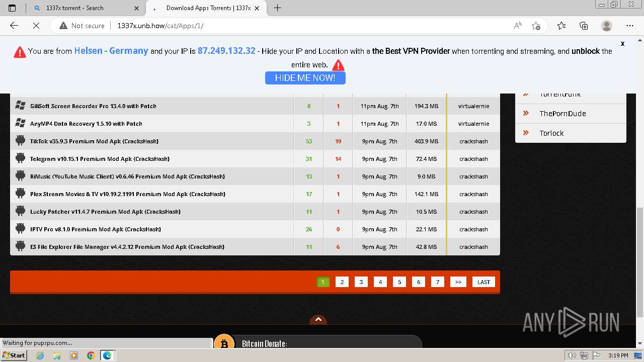Viewport: 644px width, 362px height.
Task: Click the 403.9 MB size cell
Action: click(x=426, y=141)
